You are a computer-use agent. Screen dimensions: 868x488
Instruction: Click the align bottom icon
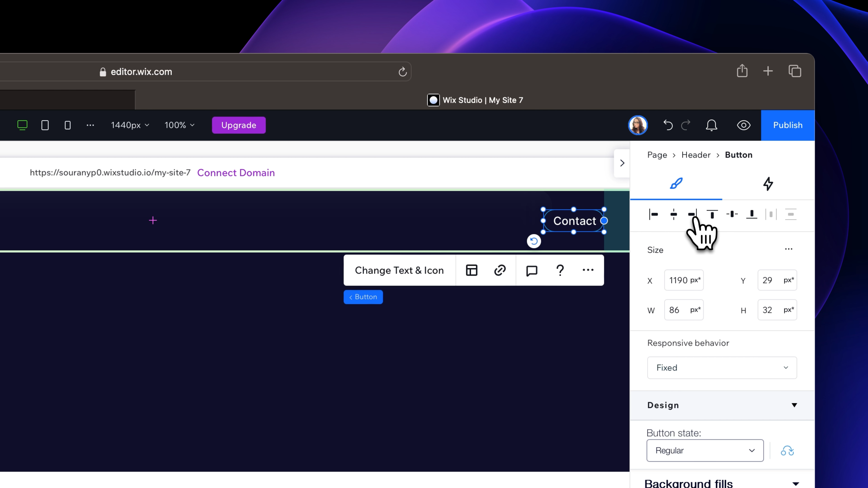[751, 214]
